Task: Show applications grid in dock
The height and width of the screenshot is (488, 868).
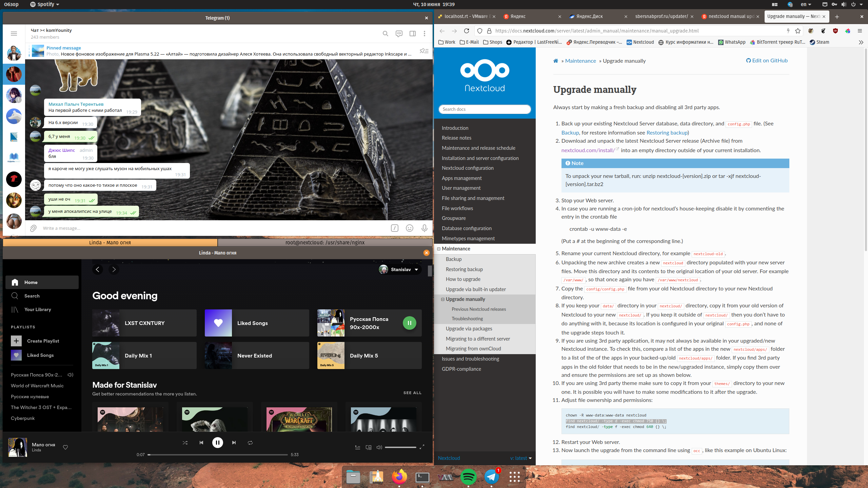Action: [x=514, y=477]
